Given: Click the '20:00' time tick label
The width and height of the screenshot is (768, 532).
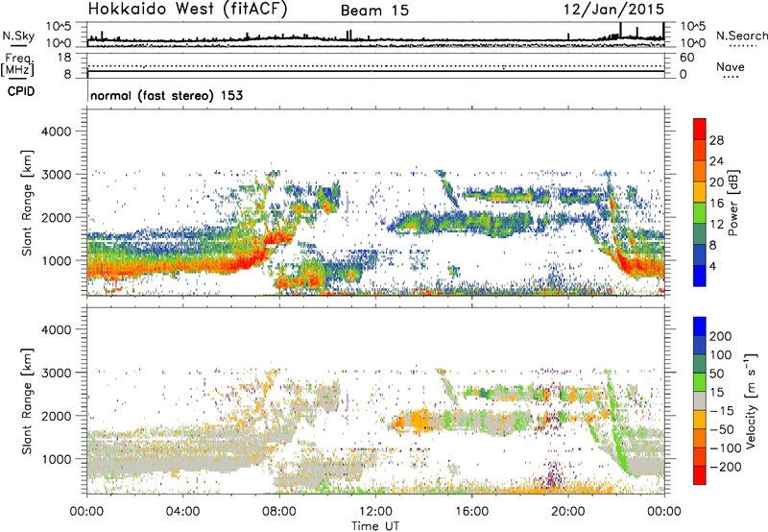Looking at the screenshot, I should 567,512.
